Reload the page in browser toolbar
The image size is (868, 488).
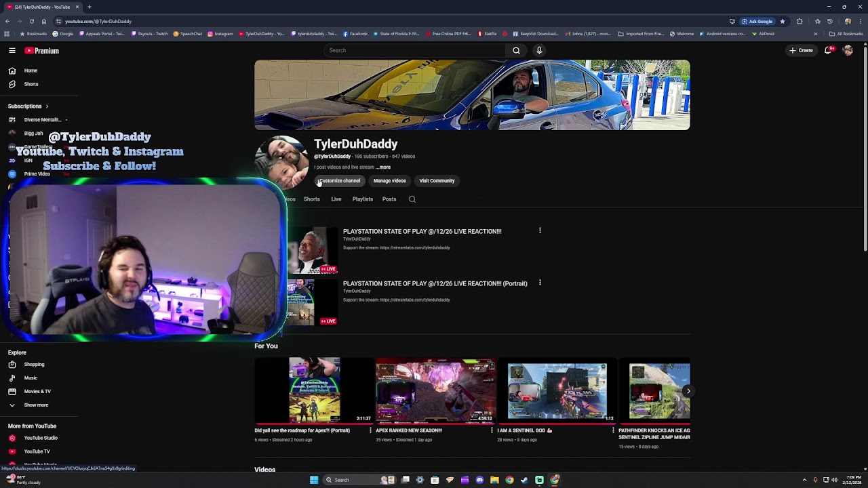pos(31,21)
